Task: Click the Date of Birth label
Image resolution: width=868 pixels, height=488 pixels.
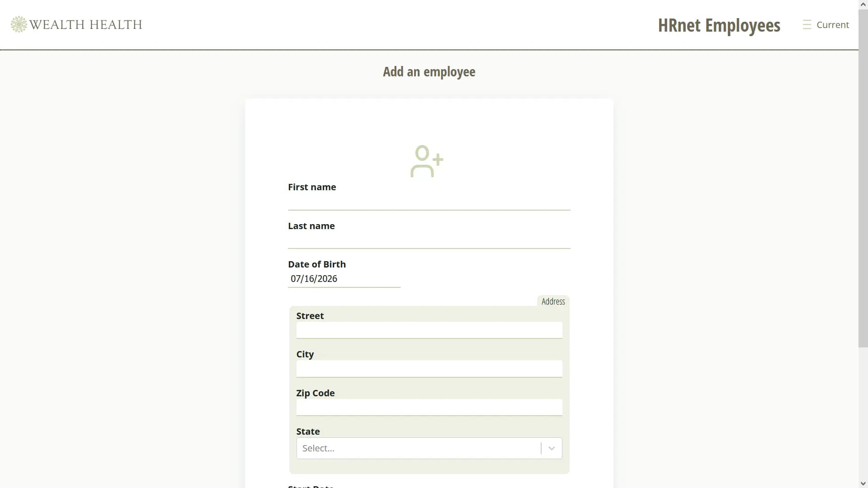Action: pyautogui.click(x=317, y=264)
